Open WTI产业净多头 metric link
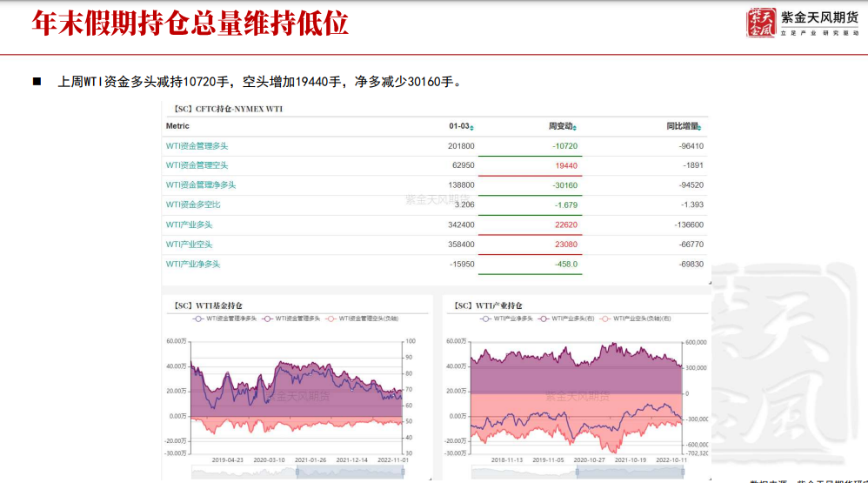The image size is (868, 483). 193,264
